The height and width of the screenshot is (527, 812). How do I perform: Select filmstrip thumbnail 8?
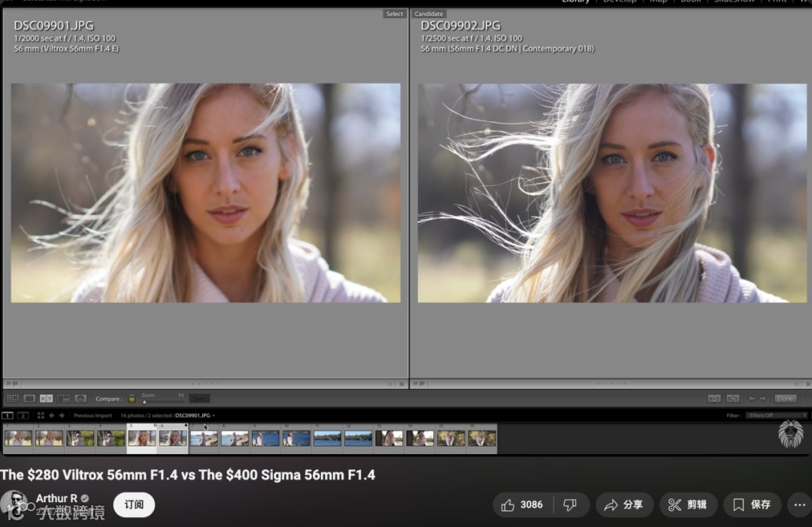tap(235, 438)
